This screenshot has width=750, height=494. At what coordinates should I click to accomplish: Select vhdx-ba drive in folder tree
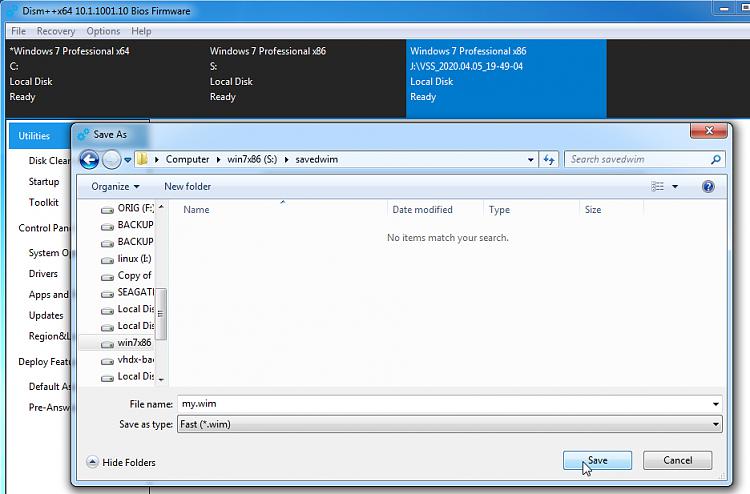point(136,360)
